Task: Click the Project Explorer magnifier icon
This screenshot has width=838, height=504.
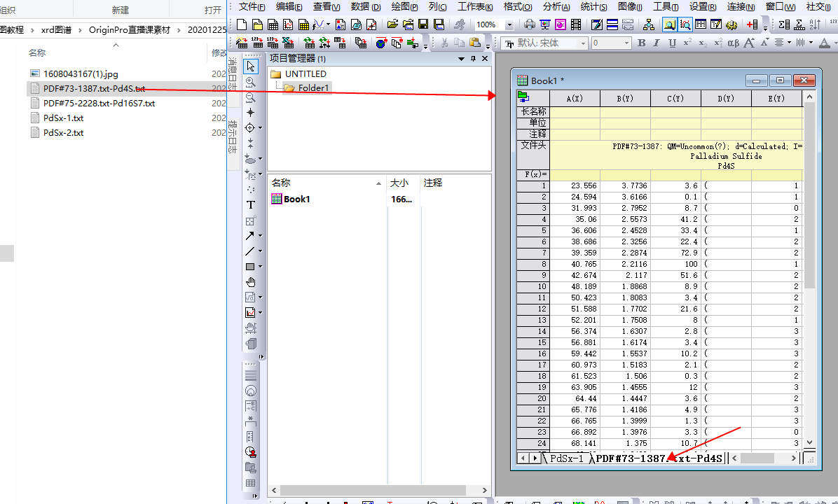Action: pyautogui.click(x=670, y=24)
